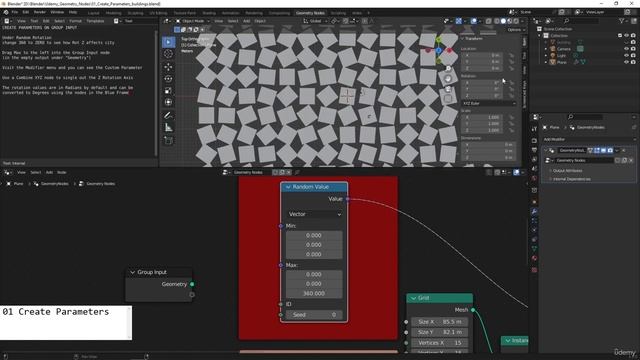Select the Add Cube tool in viewport toolbar
Viewport: 640px width, 360px height.
168,140
